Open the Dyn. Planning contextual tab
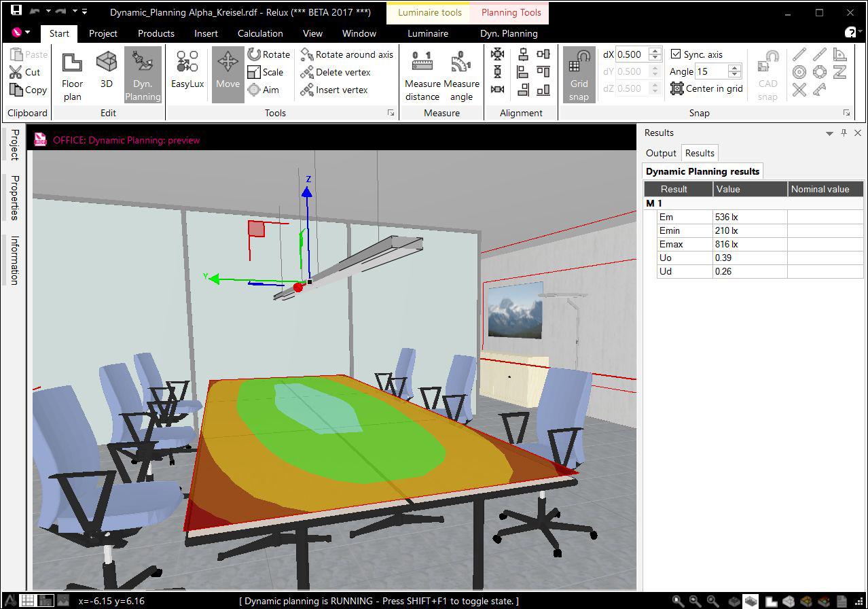 (x=509, y=33)
